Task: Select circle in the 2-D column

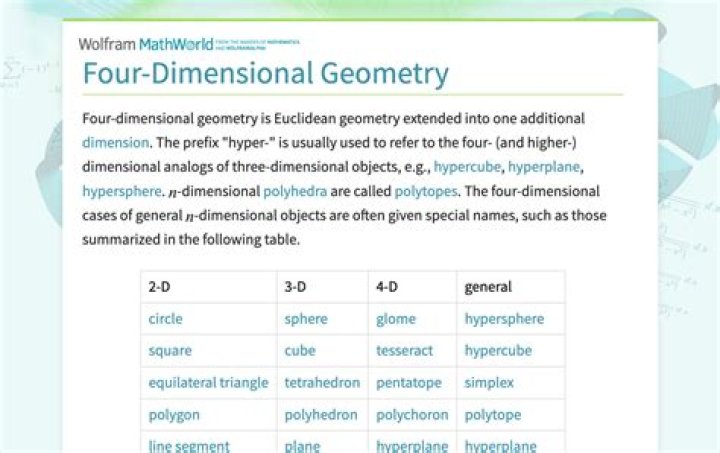Action: tap(165, 319)
